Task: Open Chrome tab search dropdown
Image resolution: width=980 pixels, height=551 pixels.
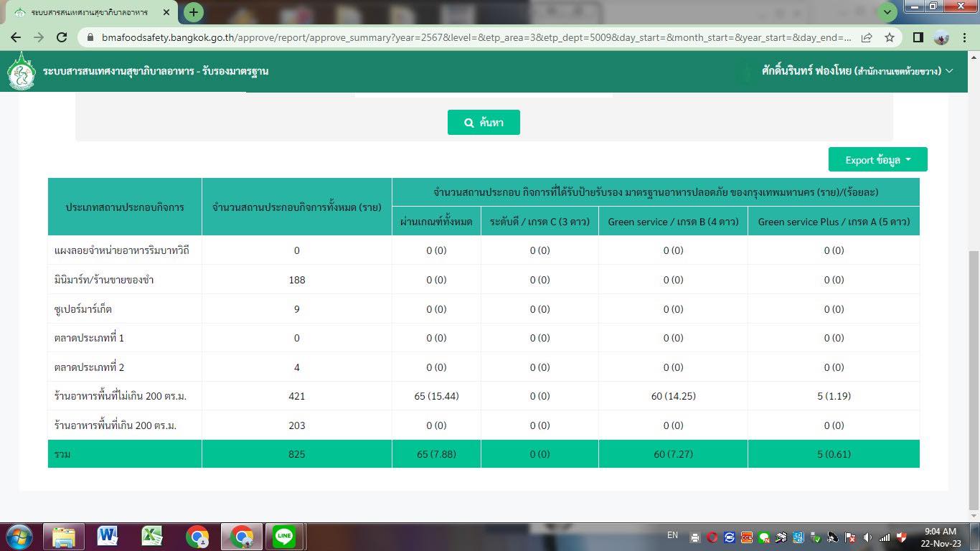Action: click(x=887, y=12)
